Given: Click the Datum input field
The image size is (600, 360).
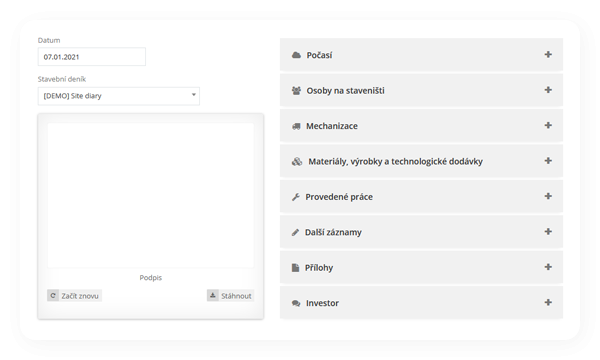Looking at the screenshot, I should 92,57.
